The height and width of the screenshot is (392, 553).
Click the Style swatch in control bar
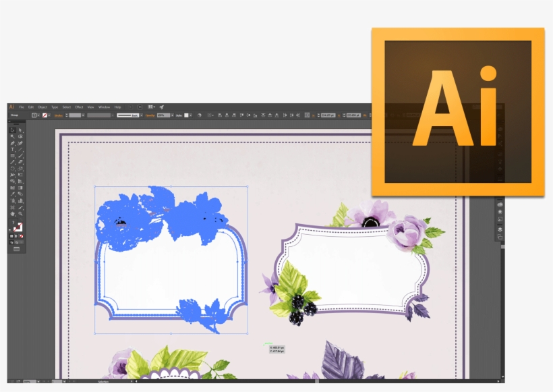point(186,115)
